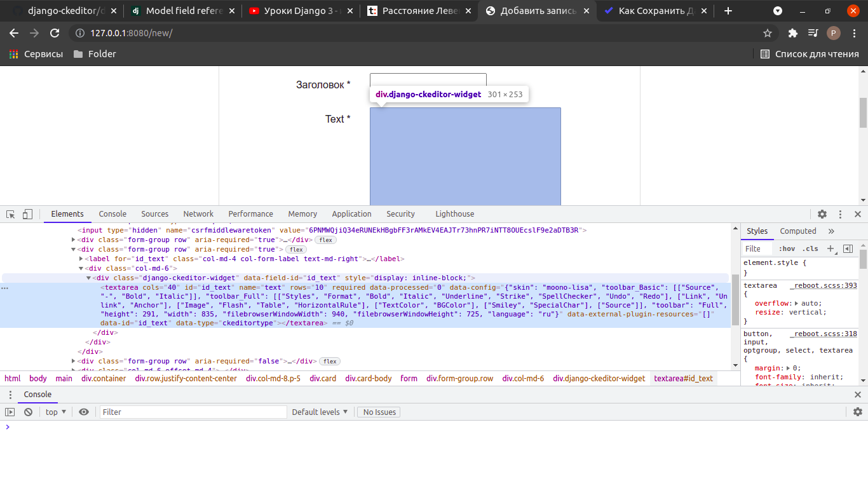Collapse the django-ckeditor-widget div node
Image resolution: width=868 pixels, height=488 pixels.
(89, 278)
